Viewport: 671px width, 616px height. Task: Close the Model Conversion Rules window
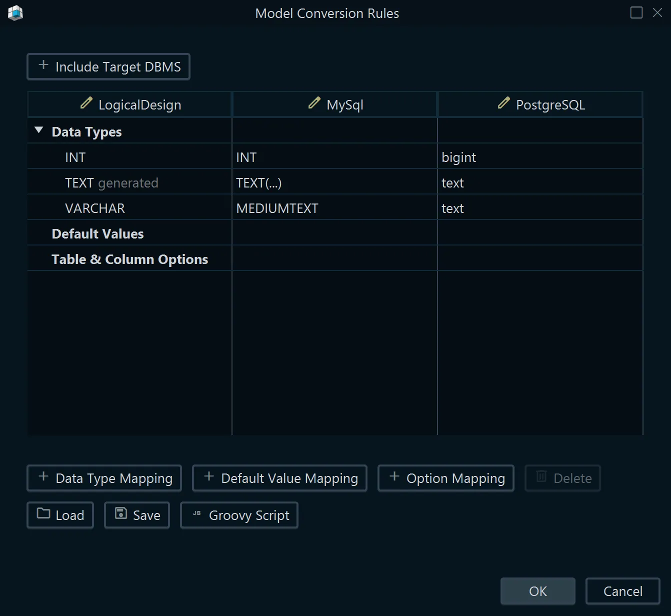pos(657,12)
